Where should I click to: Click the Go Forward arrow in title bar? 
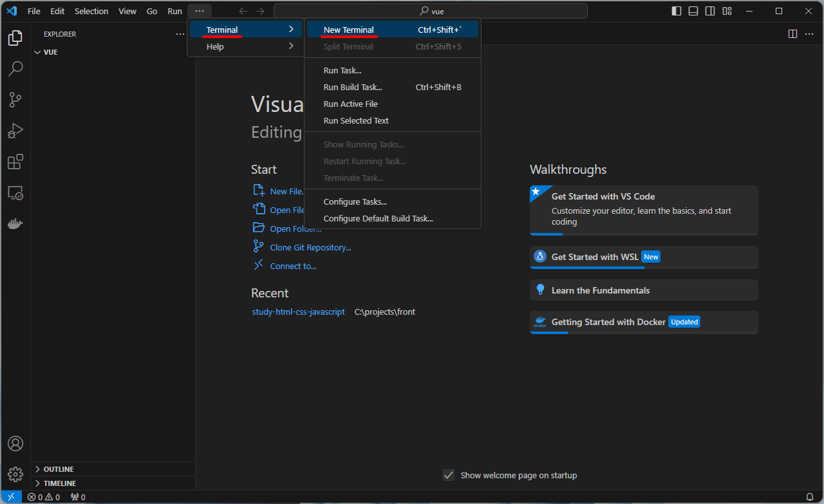point(260,11)
